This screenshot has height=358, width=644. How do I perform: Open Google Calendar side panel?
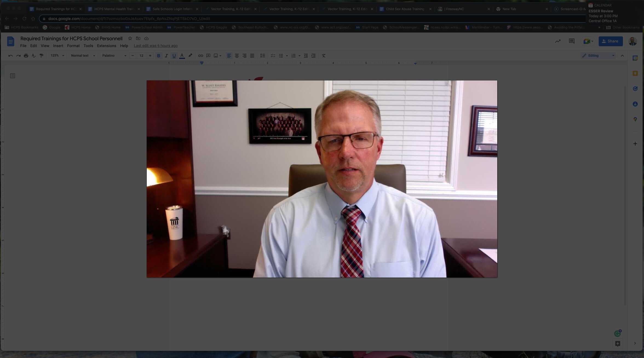(635, 58)
